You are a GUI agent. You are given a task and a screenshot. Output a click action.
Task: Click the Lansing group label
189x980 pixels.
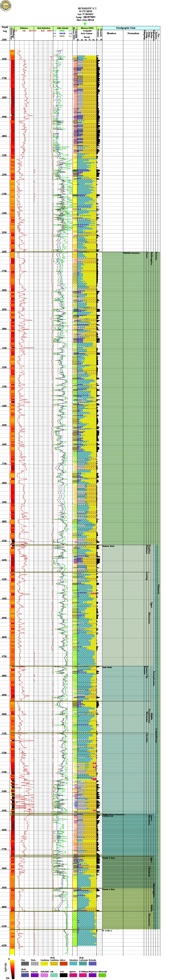[x=147, y=576]
